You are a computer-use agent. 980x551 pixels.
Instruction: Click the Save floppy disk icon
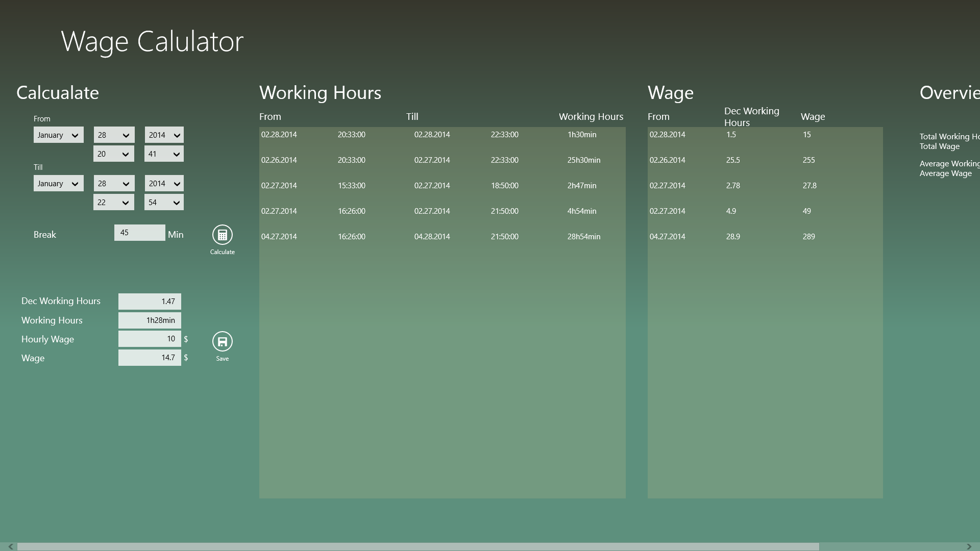click(222, 341)
